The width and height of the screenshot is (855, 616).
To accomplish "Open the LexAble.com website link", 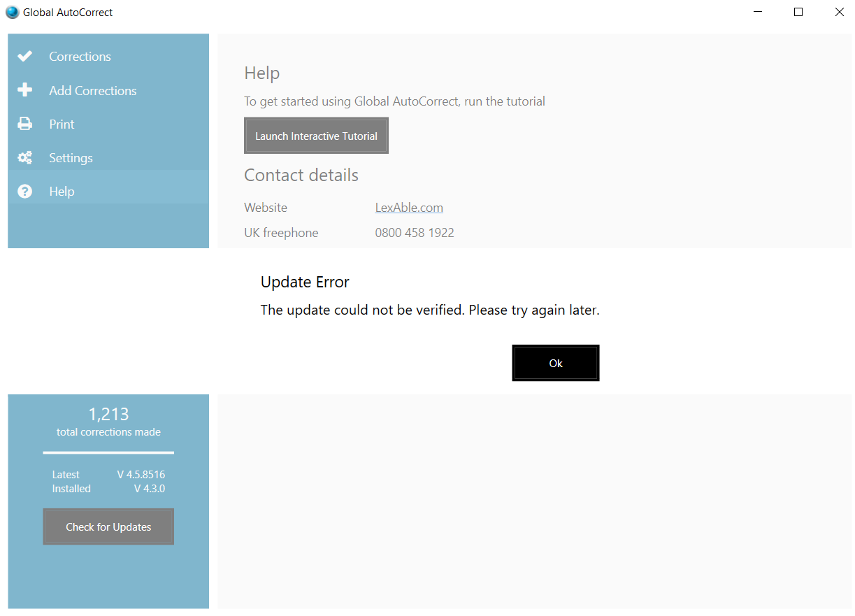I will click(x=409, y=208).
